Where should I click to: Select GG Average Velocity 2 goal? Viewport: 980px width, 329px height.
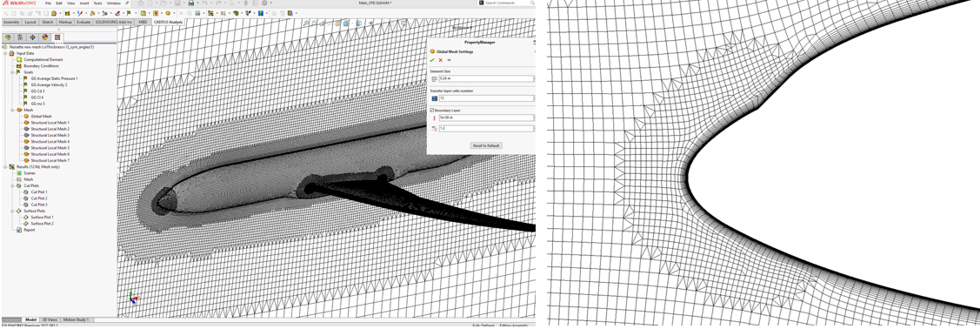pyautogui.click(x=49, y=84)
